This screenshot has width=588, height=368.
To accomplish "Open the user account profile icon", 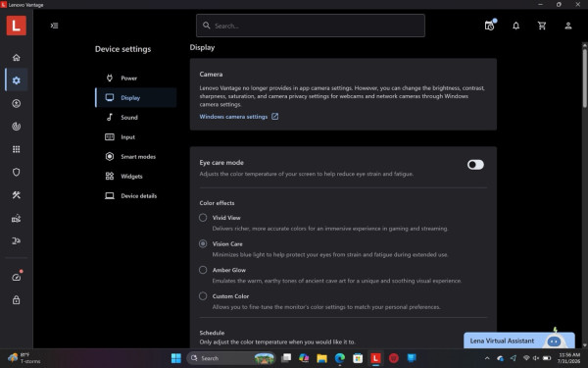I will 568,26.
